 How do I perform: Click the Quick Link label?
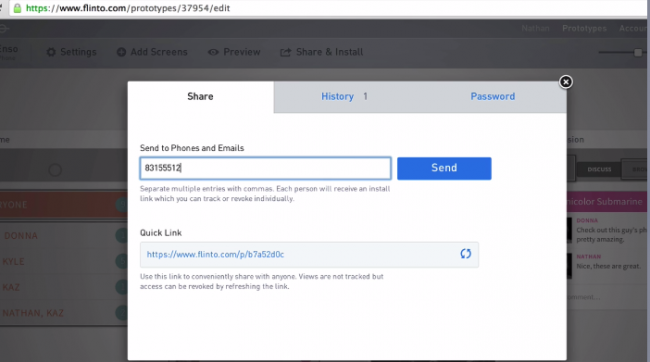161,233
